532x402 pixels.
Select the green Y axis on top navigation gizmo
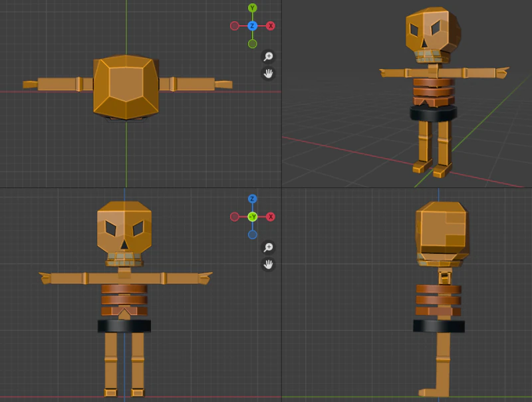click(253, 7)
